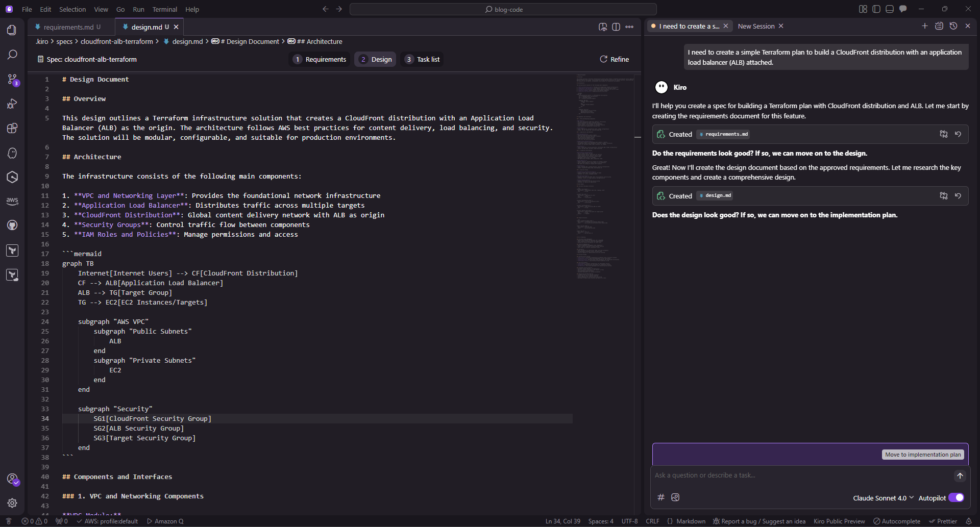Click the blog-code command center search box
The width and height of the screenshot is (980, 527).
tap(503, 9)
